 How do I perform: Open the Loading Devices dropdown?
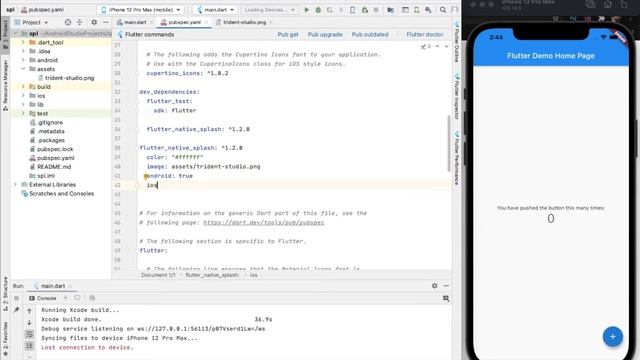point(269,9)
